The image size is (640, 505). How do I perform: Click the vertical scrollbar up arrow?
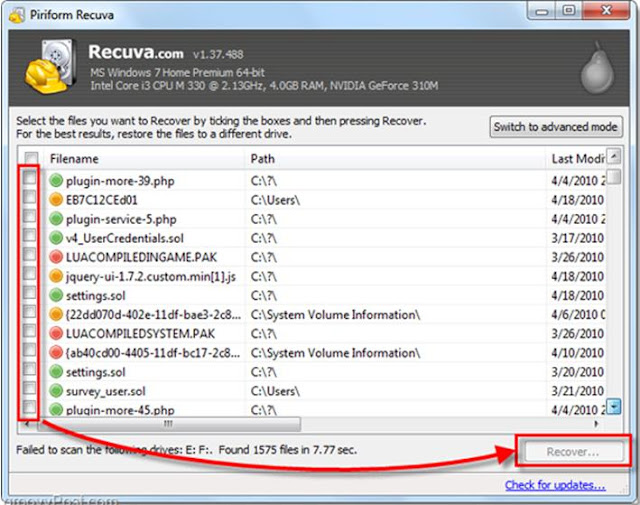tap(613, 156)
